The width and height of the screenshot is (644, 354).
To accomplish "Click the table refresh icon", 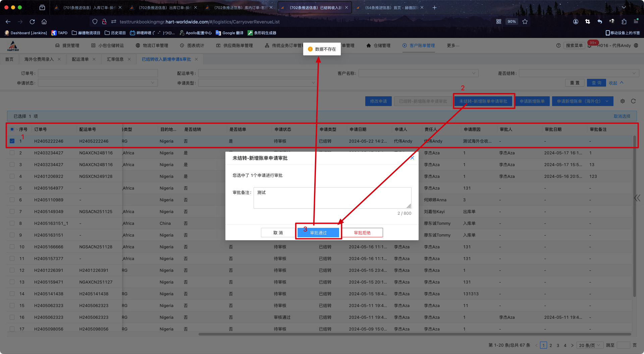I will (633, 101).
